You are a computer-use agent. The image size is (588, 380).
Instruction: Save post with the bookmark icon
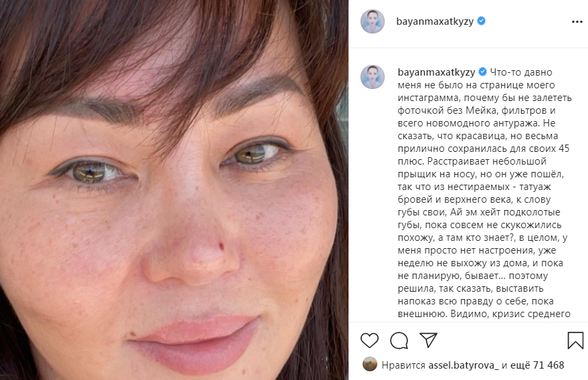coord(575,341)
